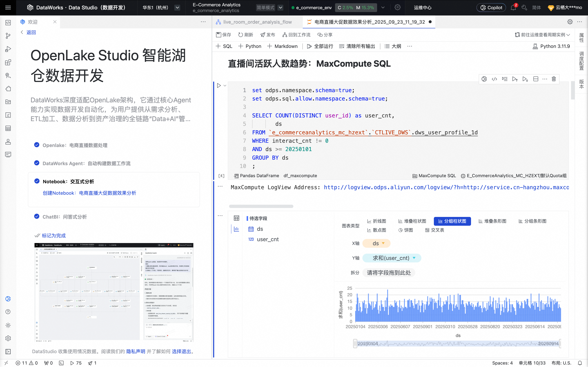The height and width of the screenshot is (367, 588).
Task: Click the trash icon to delete cell
Action: click(554, 79)
